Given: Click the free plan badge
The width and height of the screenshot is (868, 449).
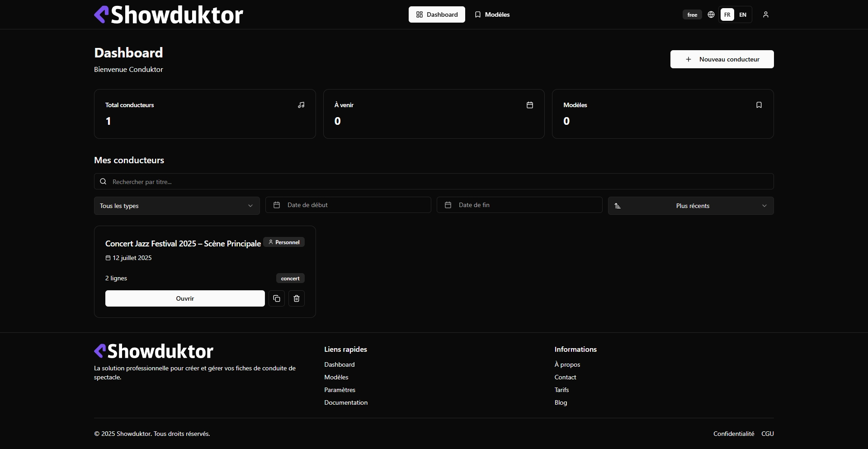Looking at the screenshot, I should 692,14.
